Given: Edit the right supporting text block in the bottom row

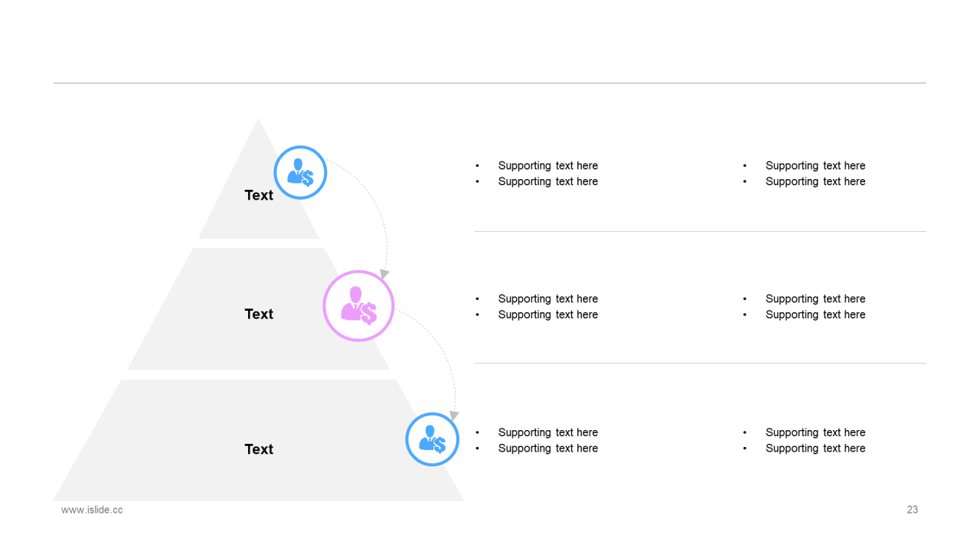Looking at the screenshot, I should (x=815, y=440).
